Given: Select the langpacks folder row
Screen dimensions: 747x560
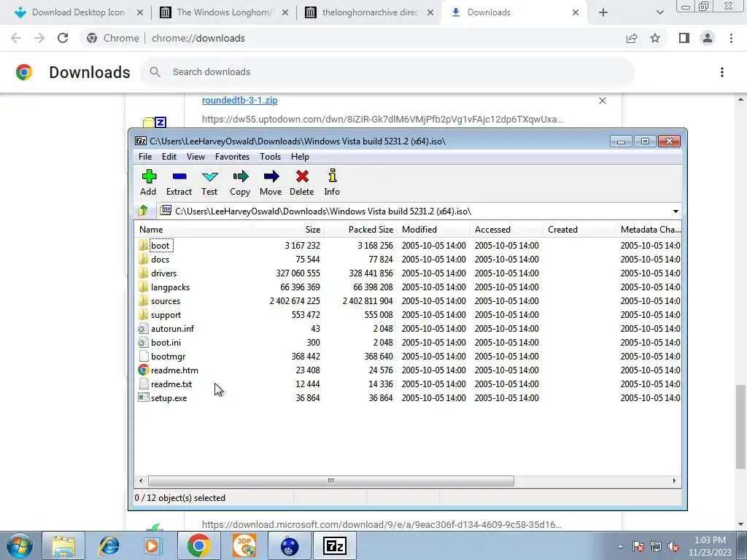Looking at the screenshot, I should click(408, 287).
